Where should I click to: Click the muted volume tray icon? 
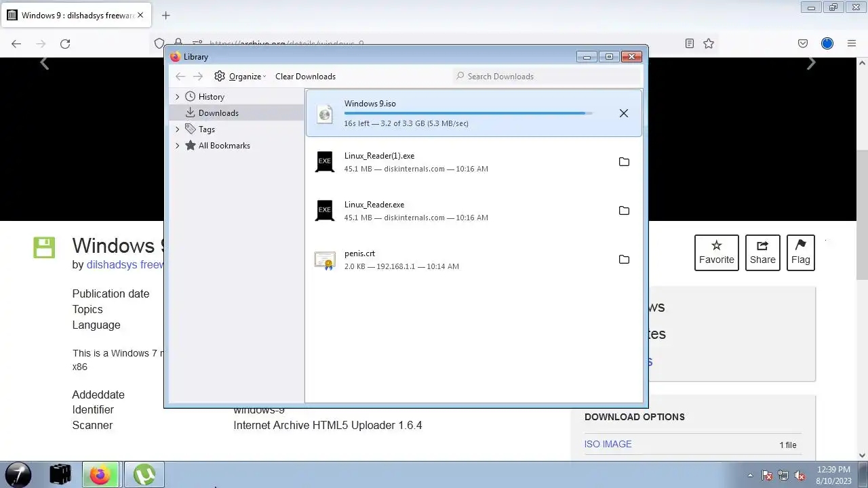[800, 475]
